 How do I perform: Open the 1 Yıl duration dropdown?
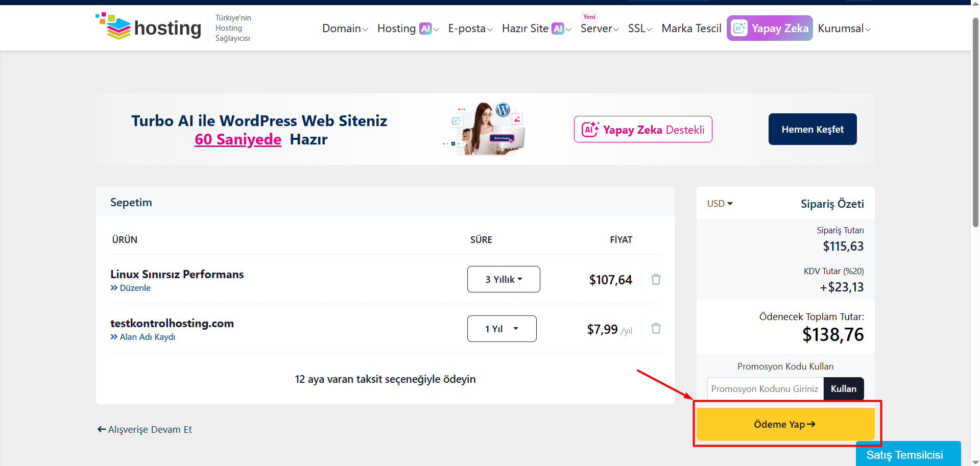tap(501, 329)
